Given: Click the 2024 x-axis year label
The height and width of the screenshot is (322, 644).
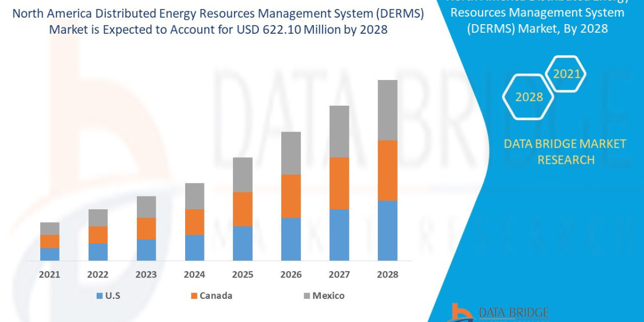Looking at the screenshot, I should pos(194,274).
